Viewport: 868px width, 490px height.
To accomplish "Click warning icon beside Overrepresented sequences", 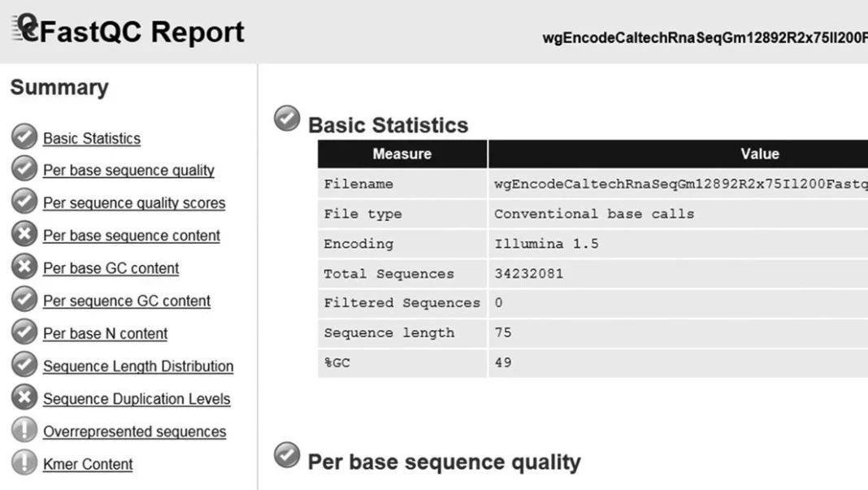I will [24, 431].
